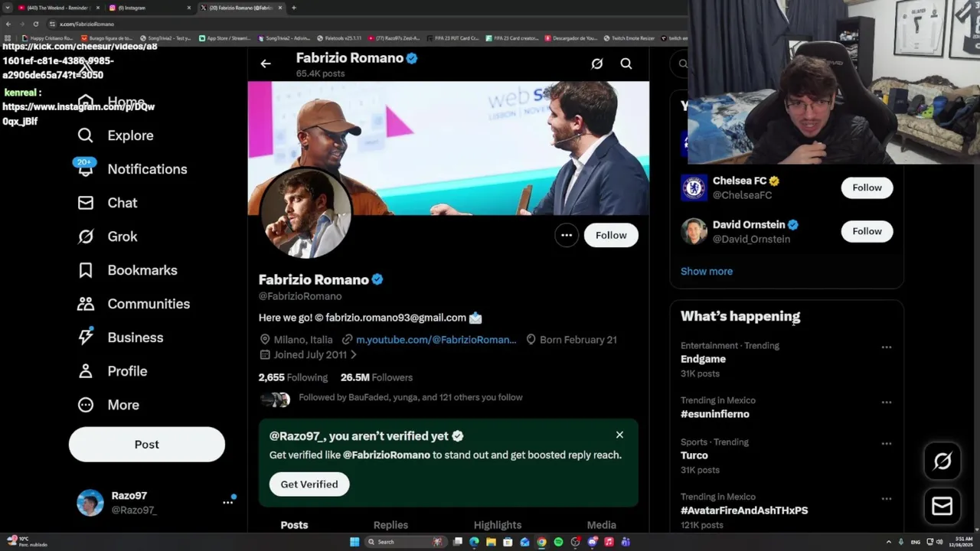Open Twitch Emote Resizer bookmark
The image size is (980, 551).
(628, 37)
